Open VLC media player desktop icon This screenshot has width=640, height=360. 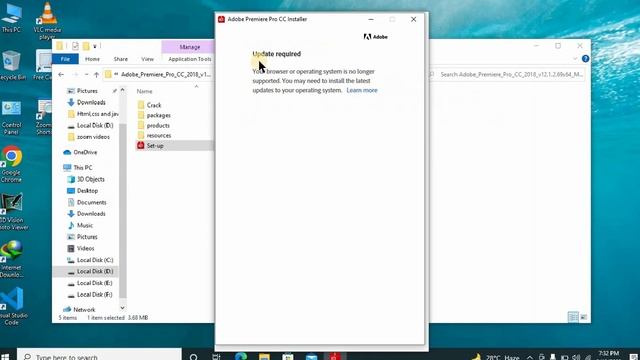(47, 20)
